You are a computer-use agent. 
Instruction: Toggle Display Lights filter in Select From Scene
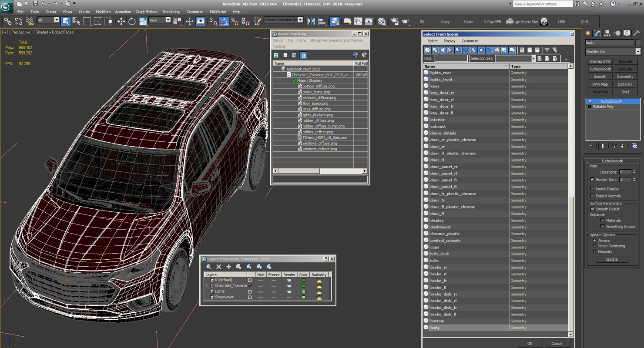coord(443,50)
